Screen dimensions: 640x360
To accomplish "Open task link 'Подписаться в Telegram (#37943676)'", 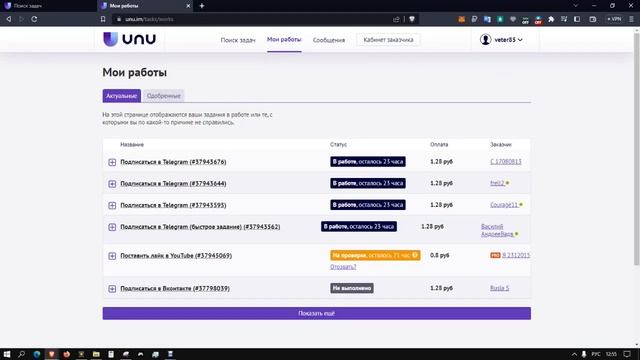I will pyautogui.click(x=173, y=162).
